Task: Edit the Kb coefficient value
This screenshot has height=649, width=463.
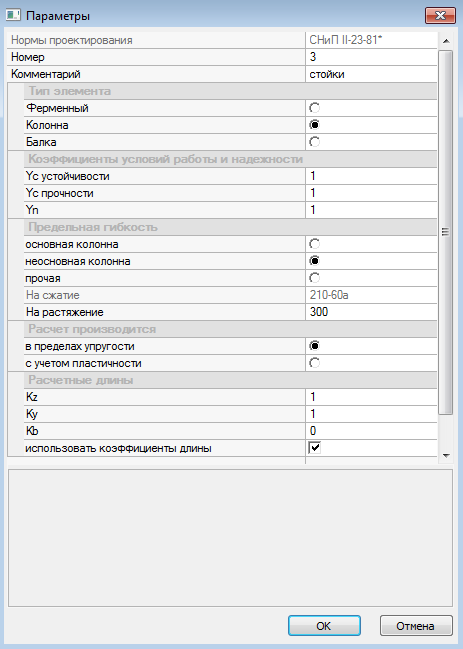Action: coord(371,431)
